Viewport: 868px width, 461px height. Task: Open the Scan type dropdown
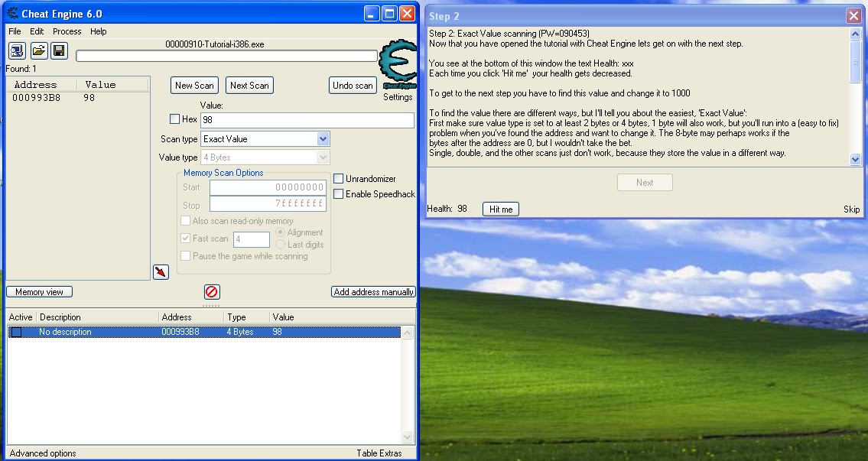[323, 139]
